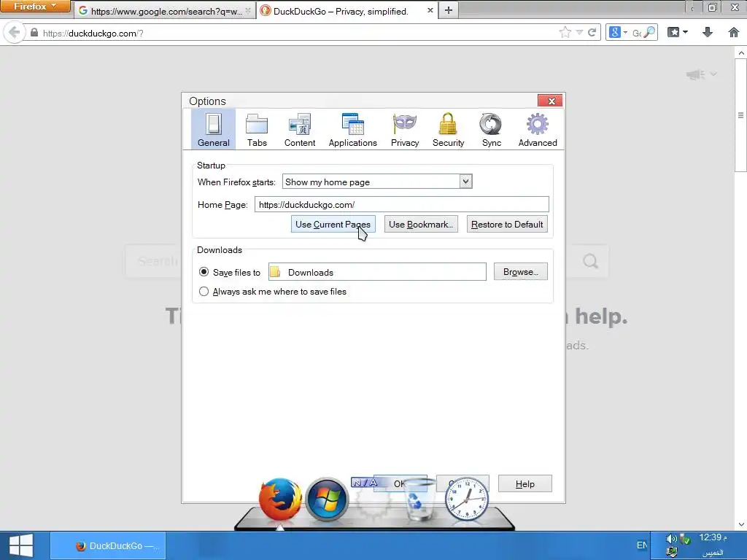This screenshot has height=560, width=747.
Task: Open the Security options panel
Action: point(449,130)
